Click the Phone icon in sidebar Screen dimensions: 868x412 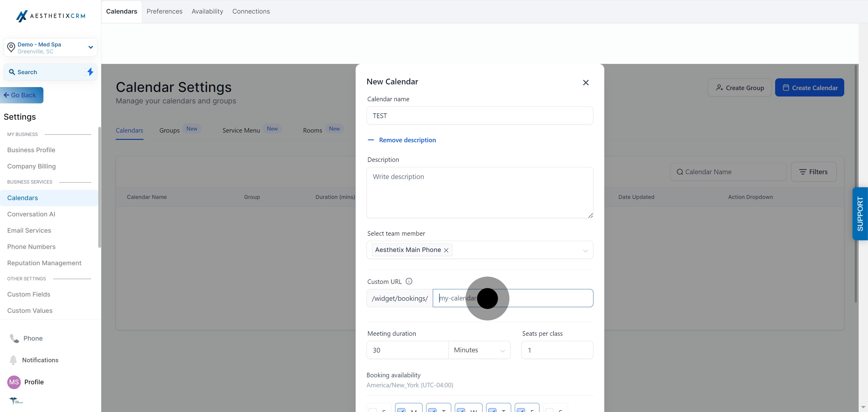[14, 338]
